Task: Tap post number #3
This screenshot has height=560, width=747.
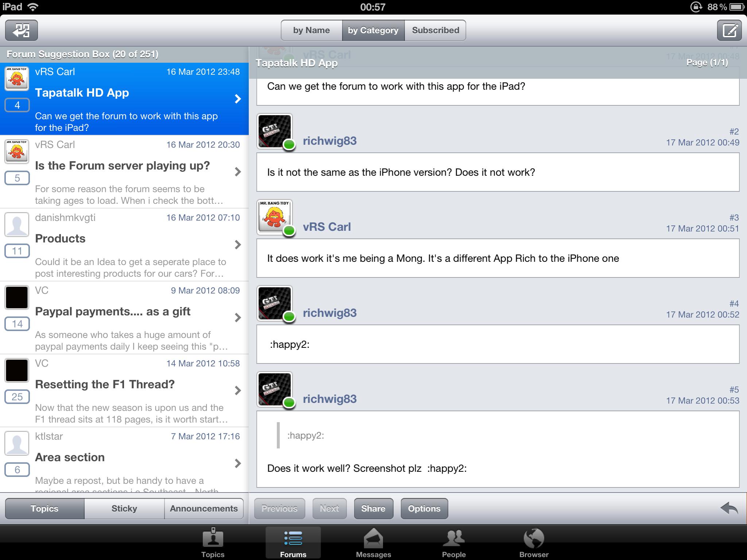Action: click(734, 217)
